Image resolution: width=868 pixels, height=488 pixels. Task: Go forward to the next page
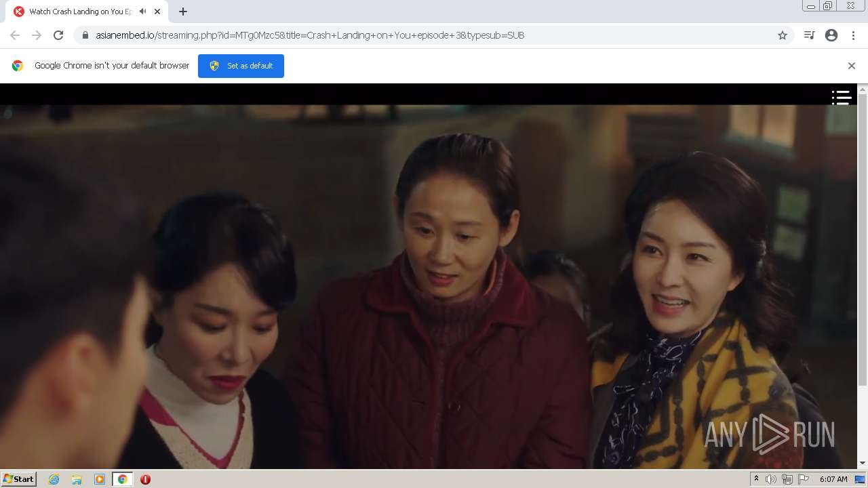pos(37,35)
